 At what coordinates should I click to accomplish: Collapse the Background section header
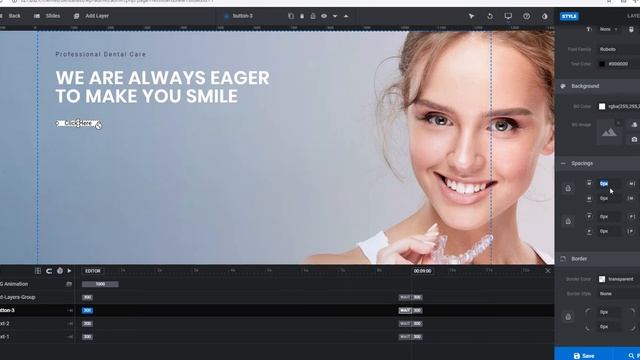pyautogui.click(x=598, y=86)
